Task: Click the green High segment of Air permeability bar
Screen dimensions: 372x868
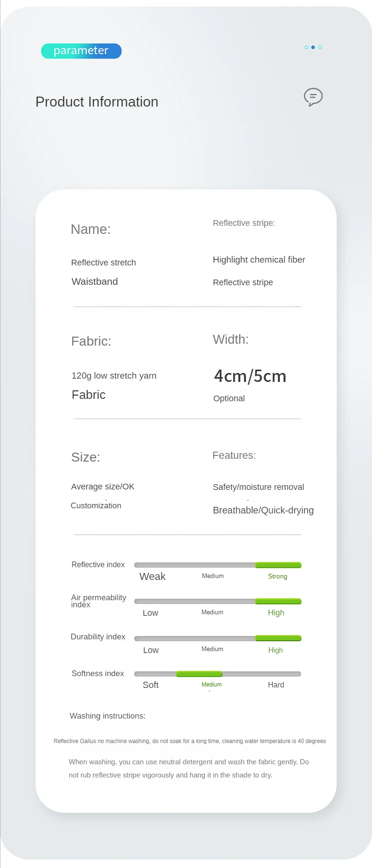Action: coord(278,601)
